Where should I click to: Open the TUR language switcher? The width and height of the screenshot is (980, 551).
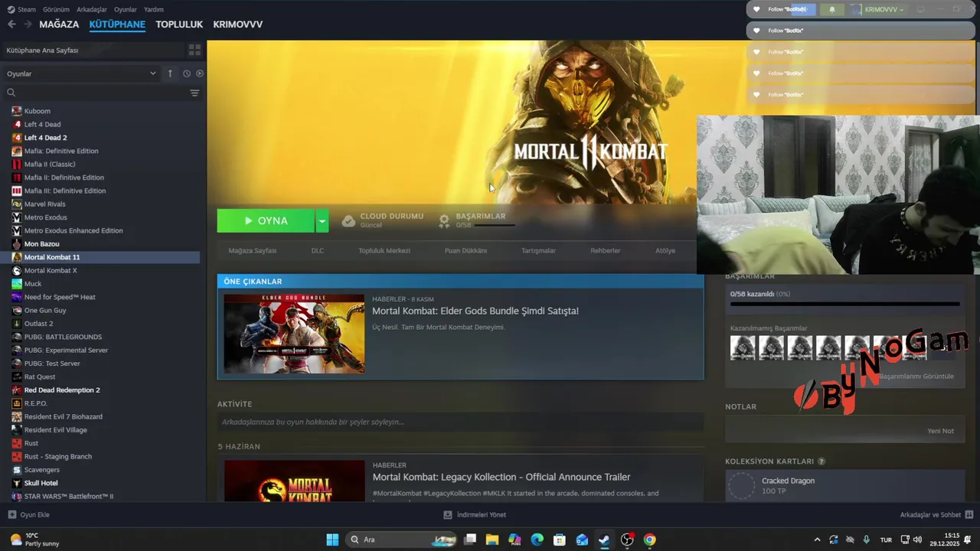click(886, 540)
